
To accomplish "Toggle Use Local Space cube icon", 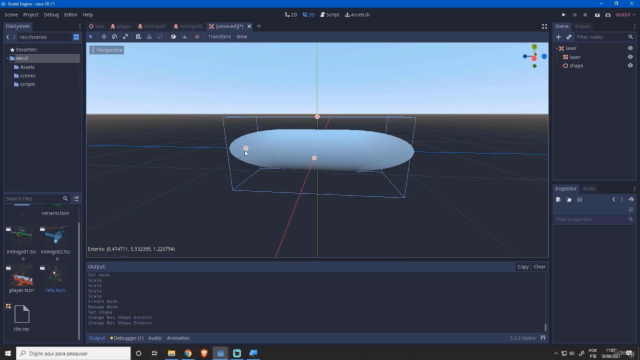I will tap(173, 37).
